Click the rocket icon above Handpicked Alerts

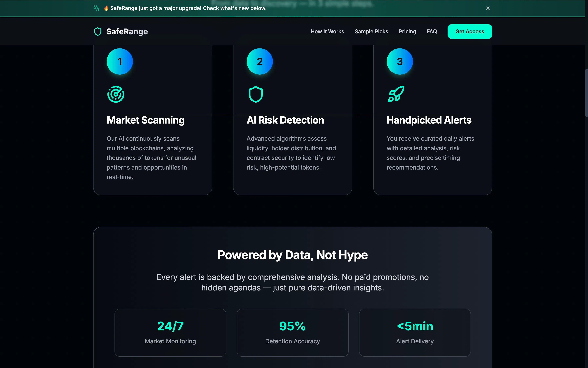point(396,94)
